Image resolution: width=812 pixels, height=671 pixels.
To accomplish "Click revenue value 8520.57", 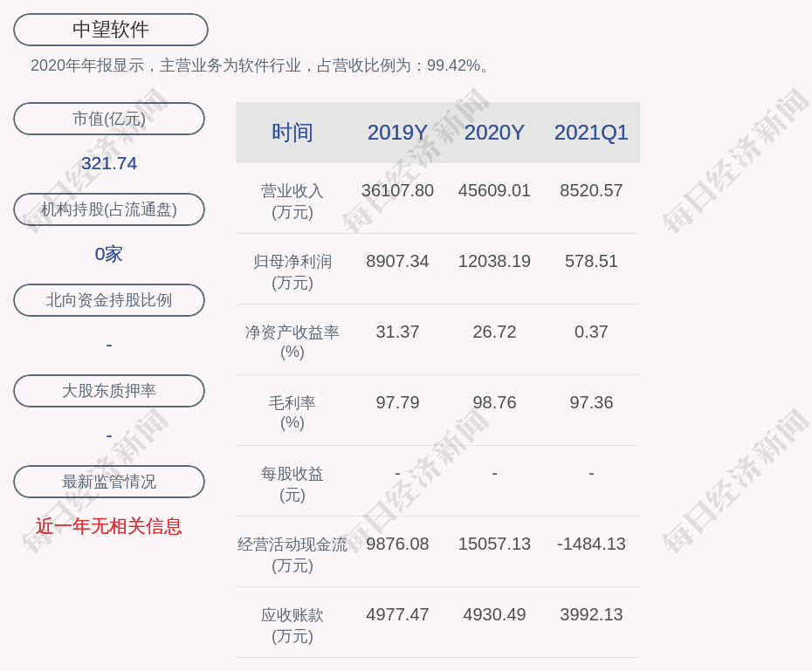I will click(x=591, y=190).
